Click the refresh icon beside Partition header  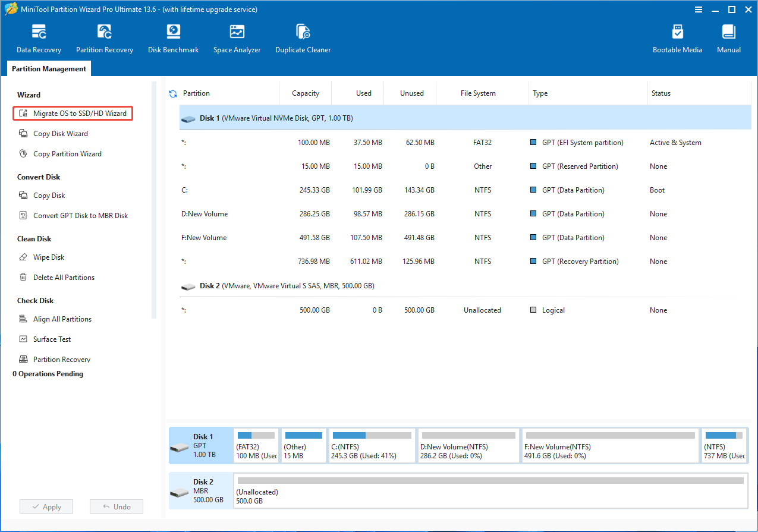coord(173,93)
